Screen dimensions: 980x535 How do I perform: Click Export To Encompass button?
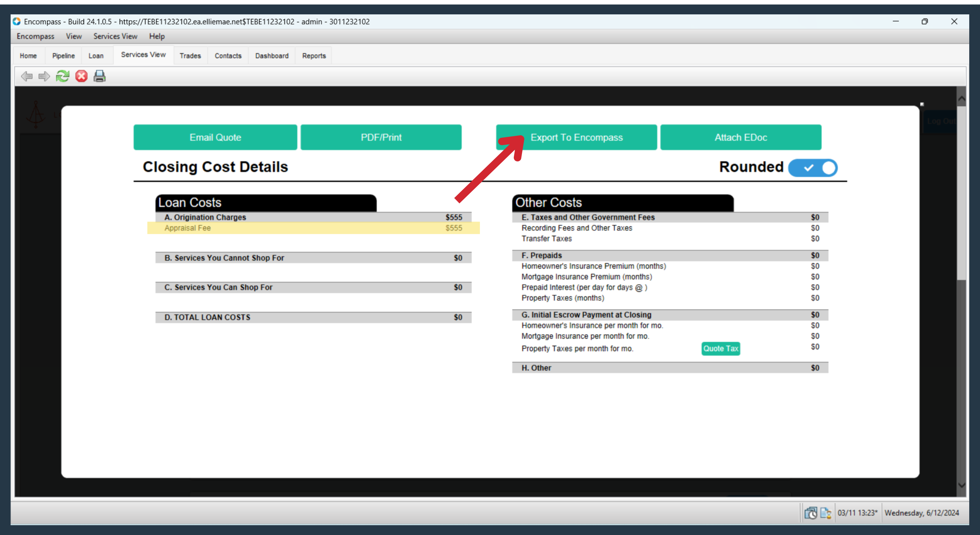[576, 138]
